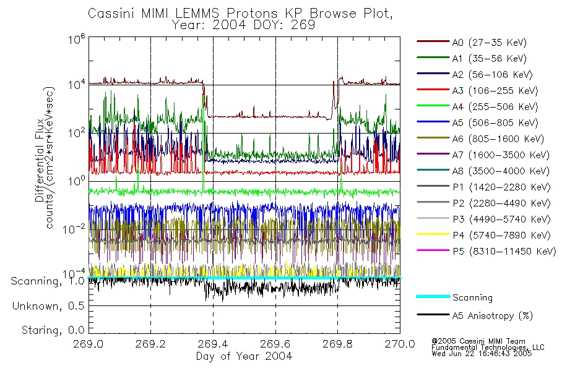Click the P3 (4490-5740 KeV) legend label
588x371 pixels.
[x=501, y=220]
